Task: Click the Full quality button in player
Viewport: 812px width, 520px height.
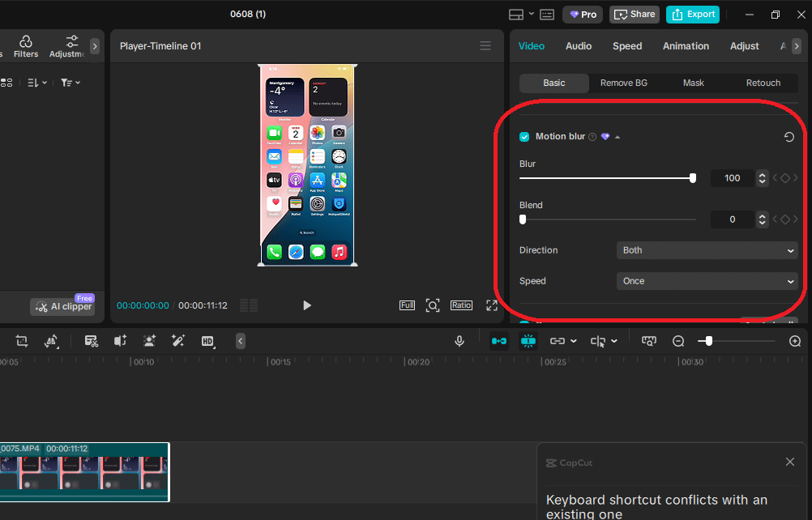Action: pyautogui.click(x=407, y=305)
